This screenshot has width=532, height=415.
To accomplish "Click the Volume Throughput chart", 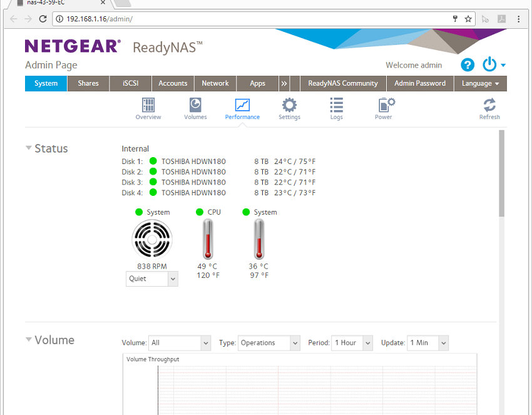I will pyautogui.click(x=300, y=384).
